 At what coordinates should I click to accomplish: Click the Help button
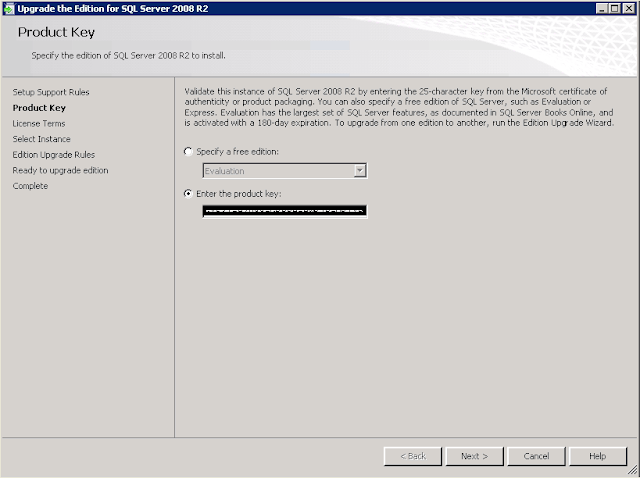pos(598,456)
